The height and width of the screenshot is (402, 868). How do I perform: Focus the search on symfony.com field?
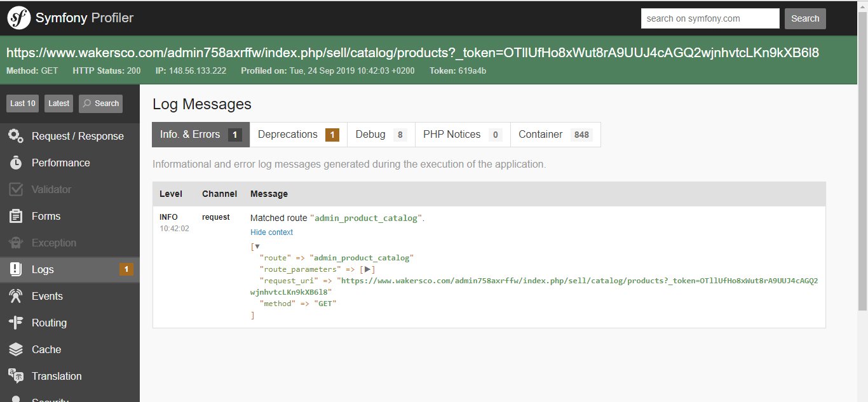[710, 18]
